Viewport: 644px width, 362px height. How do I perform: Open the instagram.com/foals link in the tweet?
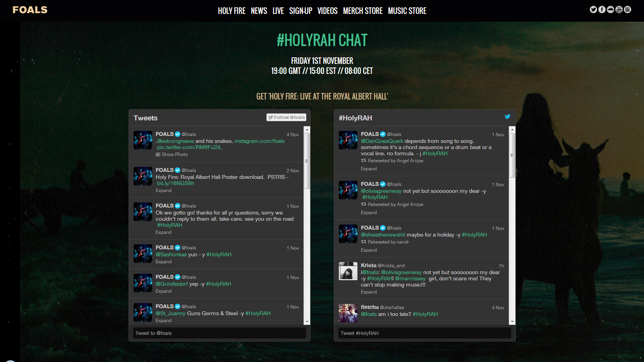pos(259,141)
